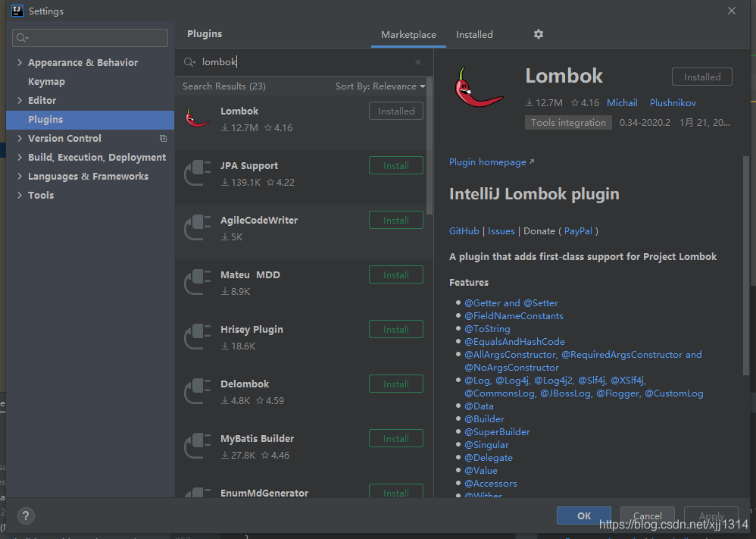Focus the settings search input field
Screen dimensions: 756x539
(x=90, y=38)
